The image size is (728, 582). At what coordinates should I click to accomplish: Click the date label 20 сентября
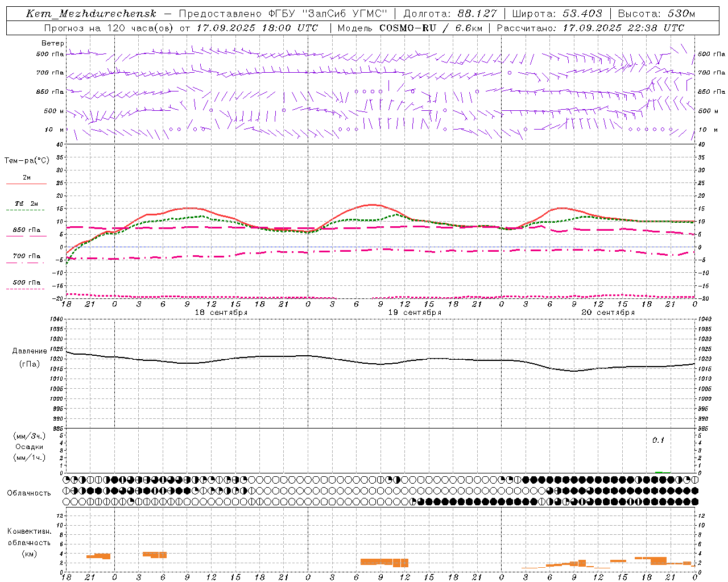point(608,313)
